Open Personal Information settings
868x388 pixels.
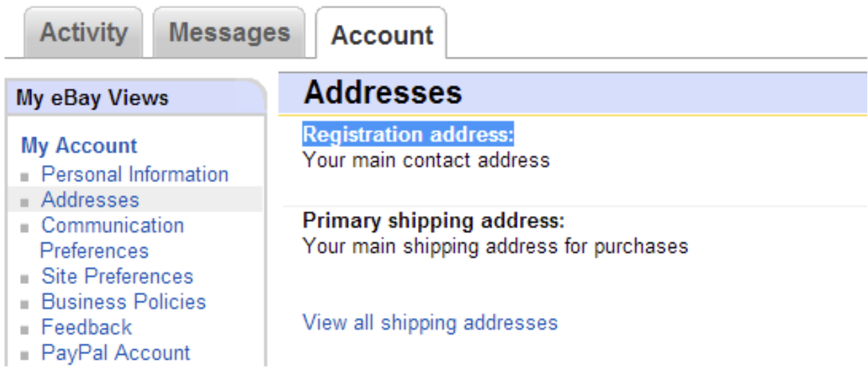[x=134, y=174]
